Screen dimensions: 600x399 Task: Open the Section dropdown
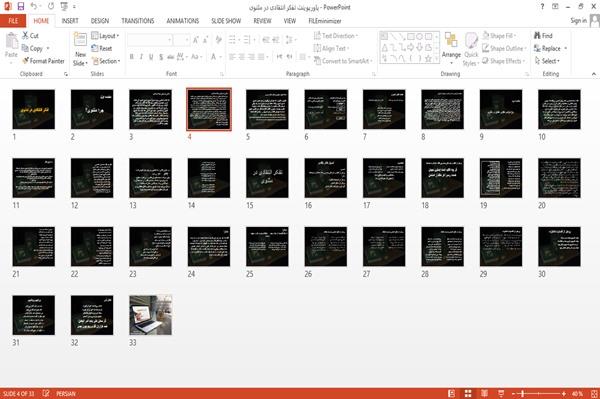(106, 61)
